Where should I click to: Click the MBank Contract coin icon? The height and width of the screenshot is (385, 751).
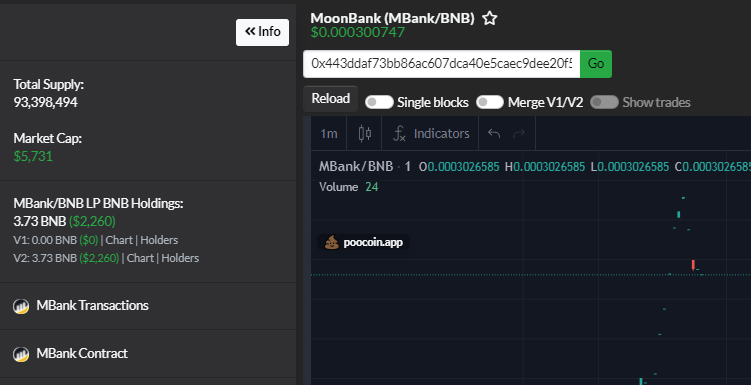21,354
